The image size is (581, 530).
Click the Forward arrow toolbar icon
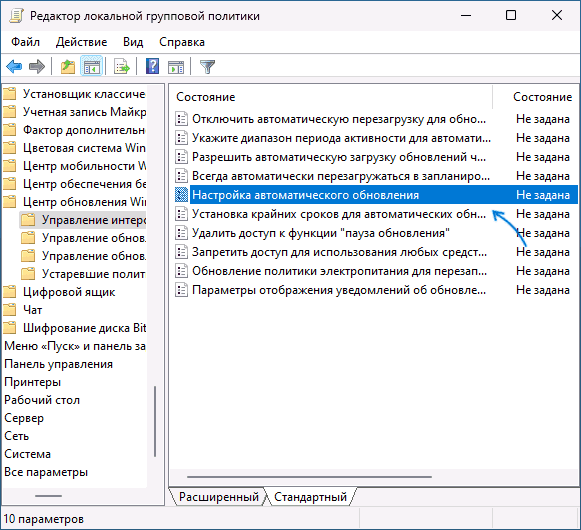coord(37,67)
